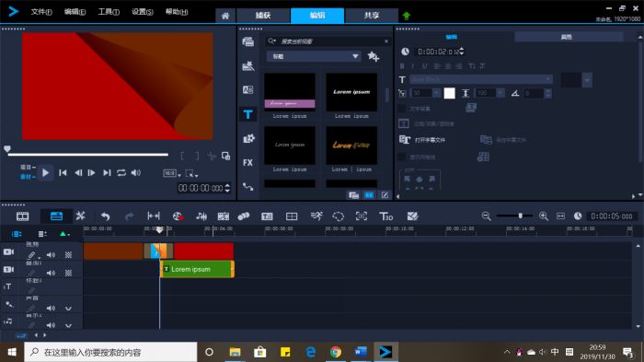Open the Instant Project templates panel

[248, 65]
